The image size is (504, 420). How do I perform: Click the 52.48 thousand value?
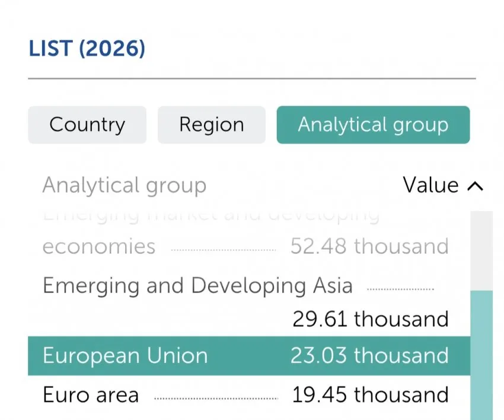click(369, 246)
